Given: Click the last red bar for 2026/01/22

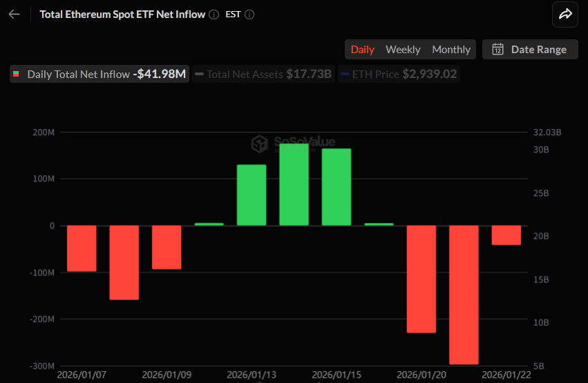Looking at the screenshot, I should (x=506, y=235).
